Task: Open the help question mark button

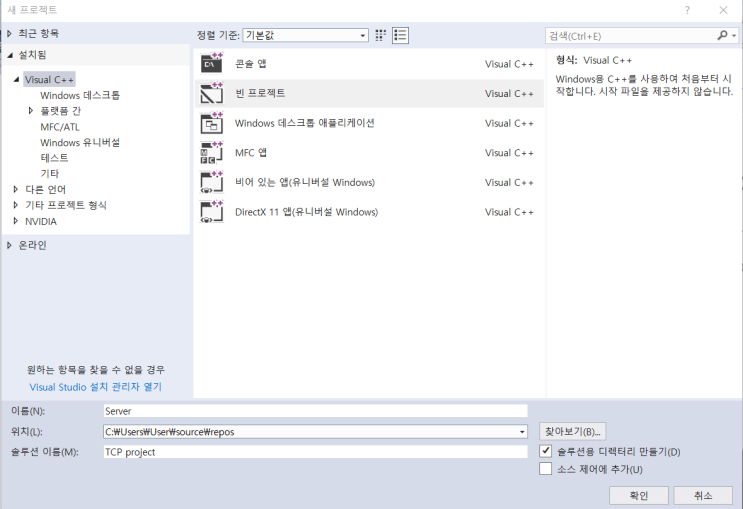Action: coord(687,10)
